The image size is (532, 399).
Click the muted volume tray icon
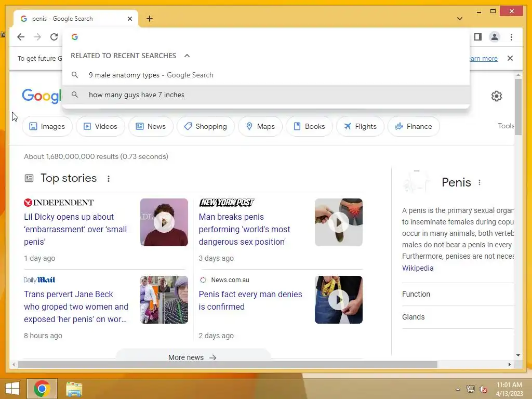click(x=483, y=389)
